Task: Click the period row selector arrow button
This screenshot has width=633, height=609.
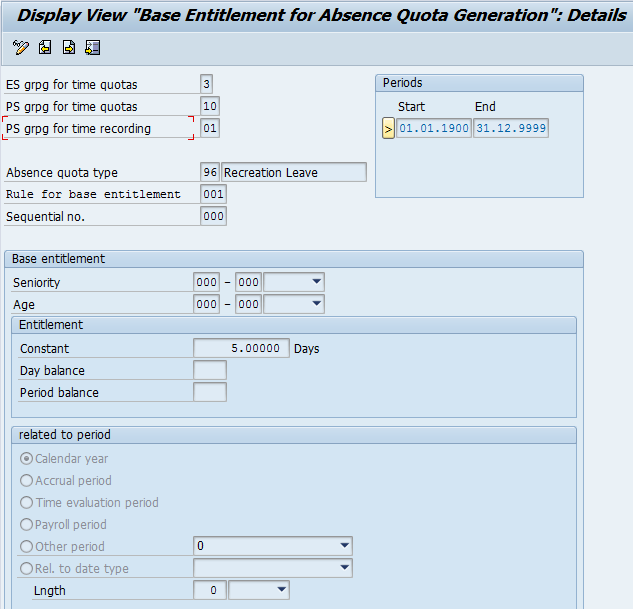Action: [x=388, y=128]
